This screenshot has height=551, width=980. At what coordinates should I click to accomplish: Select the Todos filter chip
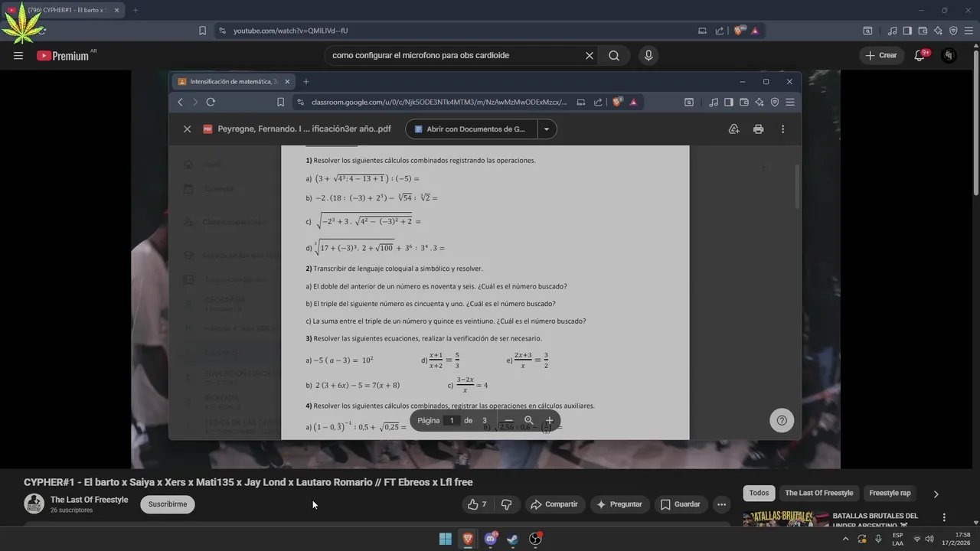click(x=759, y=493)
